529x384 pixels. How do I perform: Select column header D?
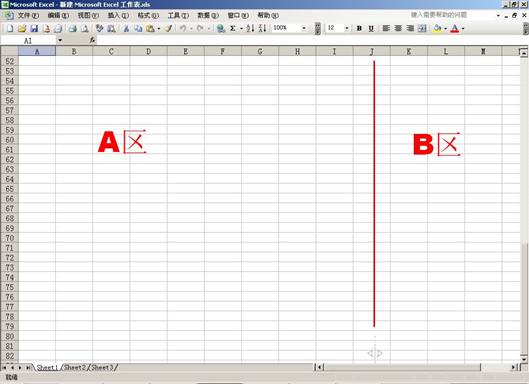point(148,51)
